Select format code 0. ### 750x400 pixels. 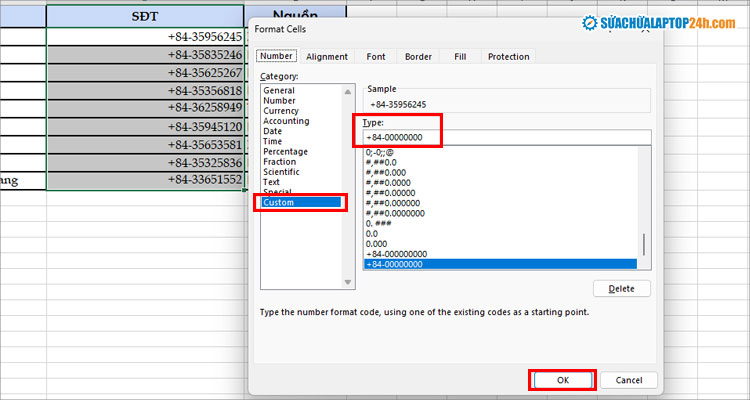coord(378,223)
